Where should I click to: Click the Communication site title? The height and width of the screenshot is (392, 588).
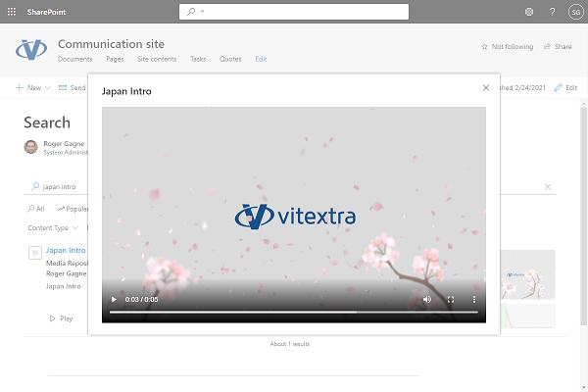[111, 44]
